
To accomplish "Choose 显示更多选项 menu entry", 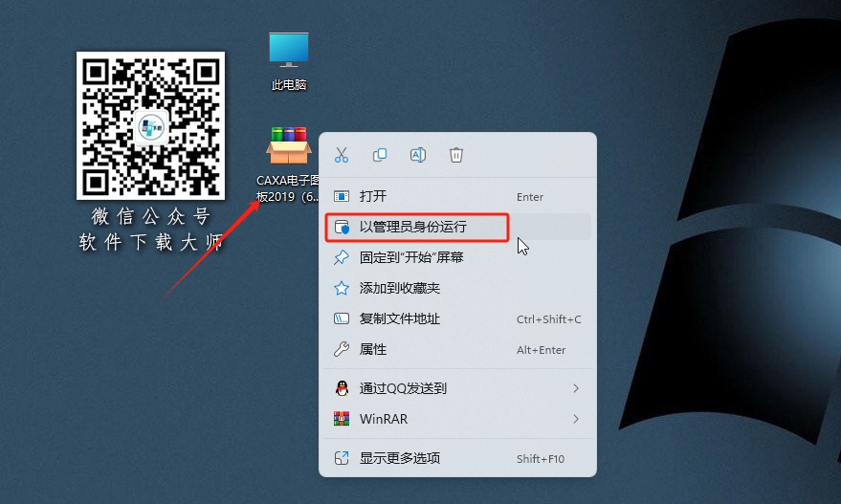I will click(x=457, y=458).
